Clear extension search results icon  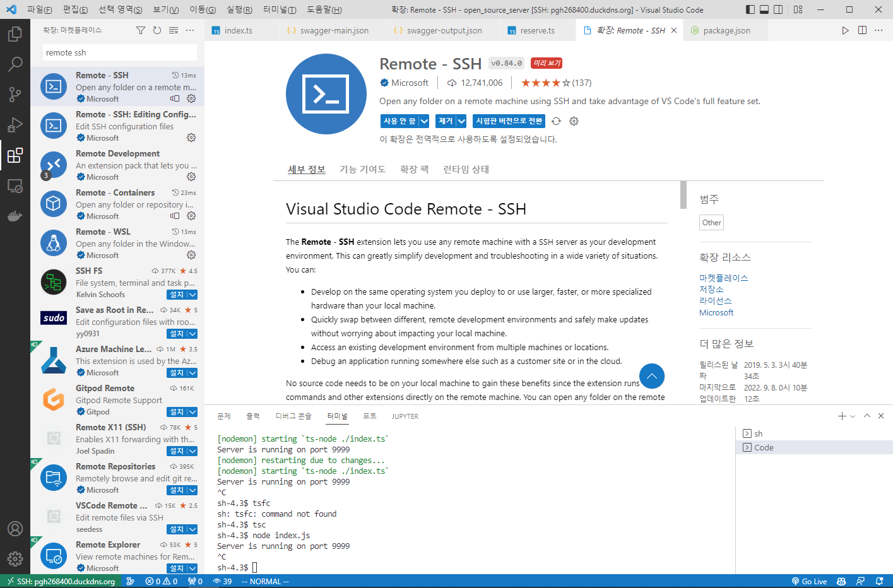click(x=174, y=30)
